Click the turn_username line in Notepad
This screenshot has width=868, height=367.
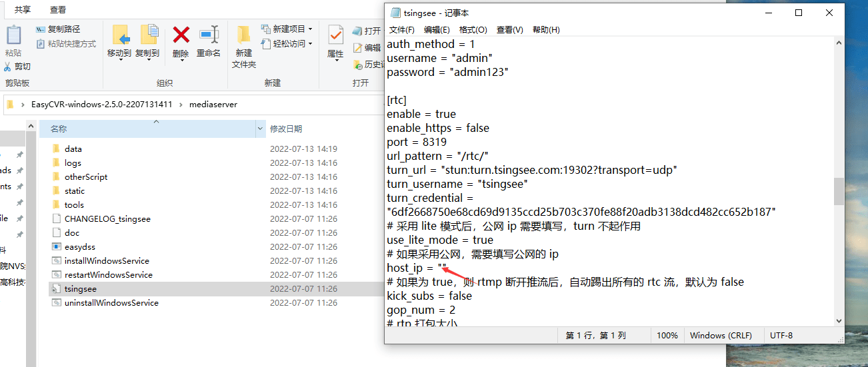(457, 184)
